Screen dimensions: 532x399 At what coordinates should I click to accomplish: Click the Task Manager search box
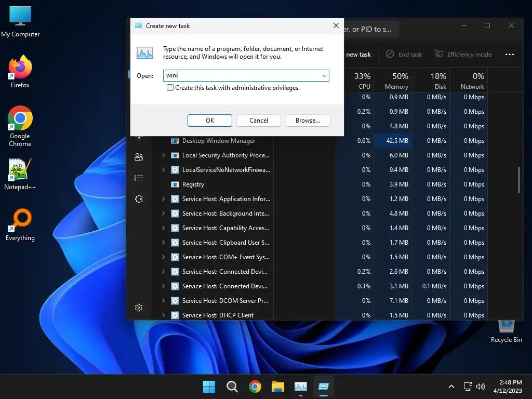pos(370,29)
